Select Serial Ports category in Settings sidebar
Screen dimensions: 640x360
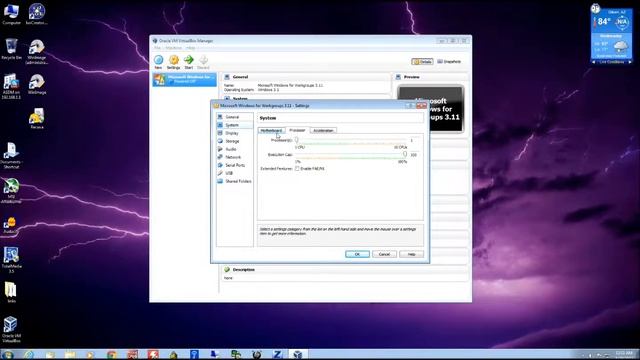pos(235,165)
